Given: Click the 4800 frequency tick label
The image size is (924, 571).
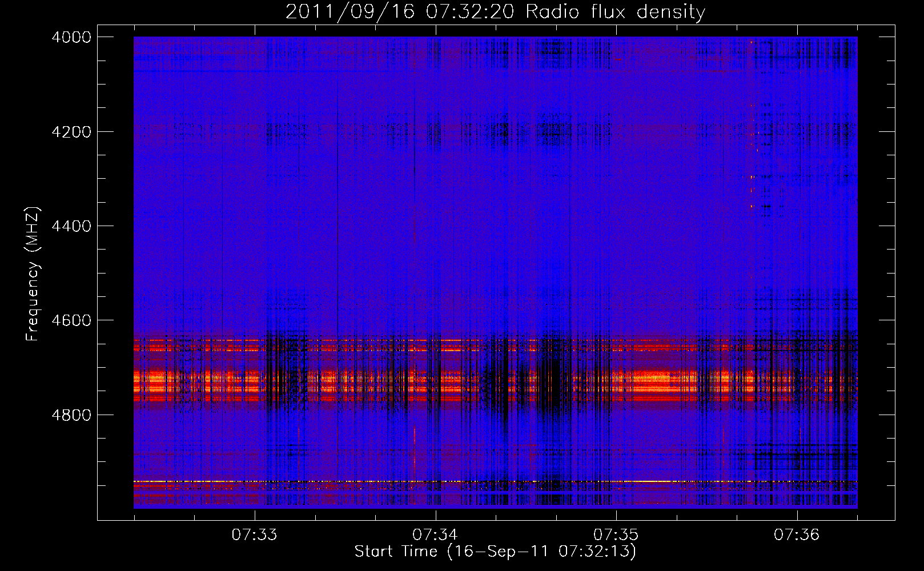Looking at the screenshot, I should pyautogui.click(x=71, y=415).
